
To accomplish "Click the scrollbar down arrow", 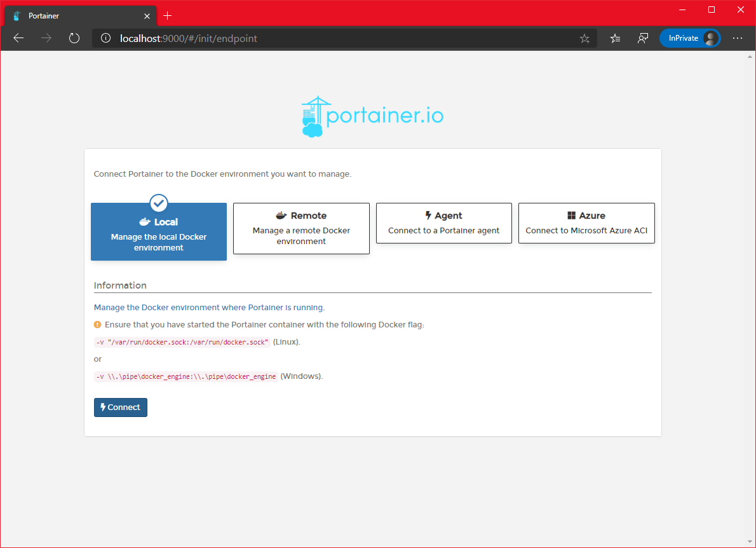I will click(x=750, y=541).
